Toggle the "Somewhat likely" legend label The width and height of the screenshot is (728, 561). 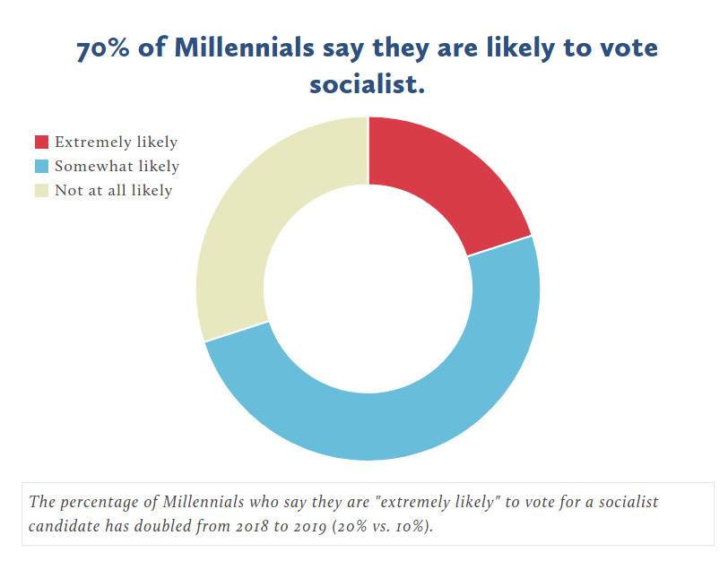(x=117, y=167)
